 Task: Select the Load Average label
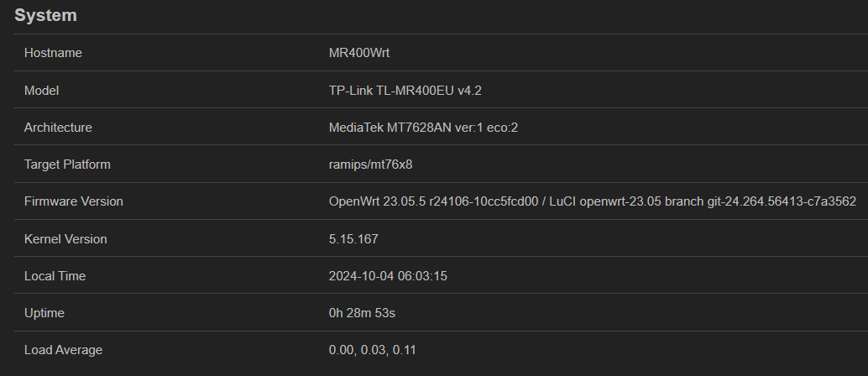pyautogui.click(x=63, y=350)
